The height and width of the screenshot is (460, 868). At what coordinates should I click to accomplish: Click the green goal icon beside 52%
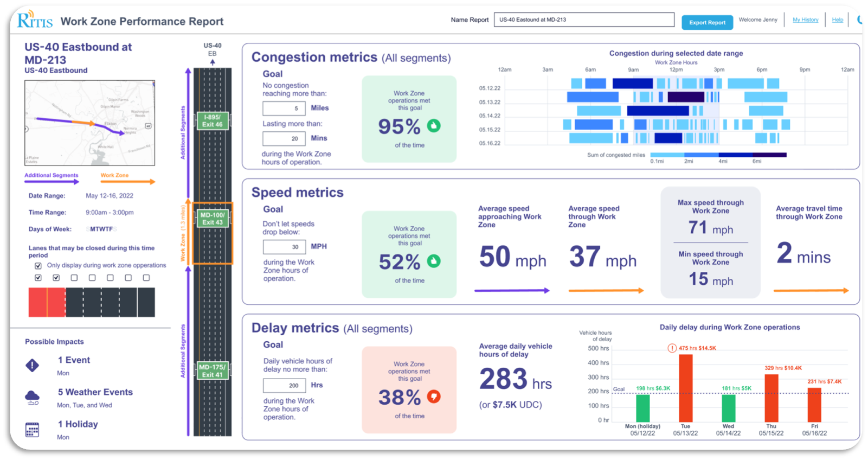coord(434,261)
